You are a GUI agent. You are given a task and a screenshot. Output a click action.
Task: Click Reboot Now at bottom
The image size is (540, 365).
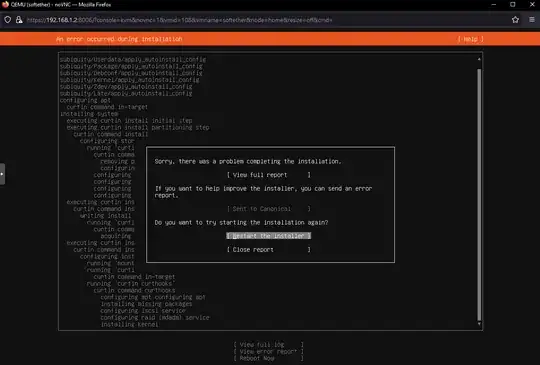tap(268, 358)
